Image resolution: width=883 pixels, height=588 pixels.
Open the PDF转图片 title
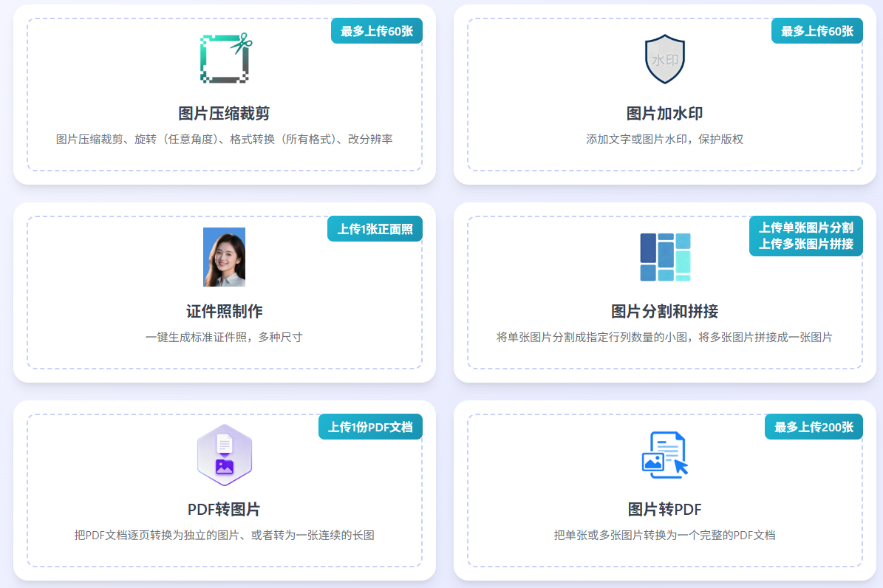tap(224, 510)
